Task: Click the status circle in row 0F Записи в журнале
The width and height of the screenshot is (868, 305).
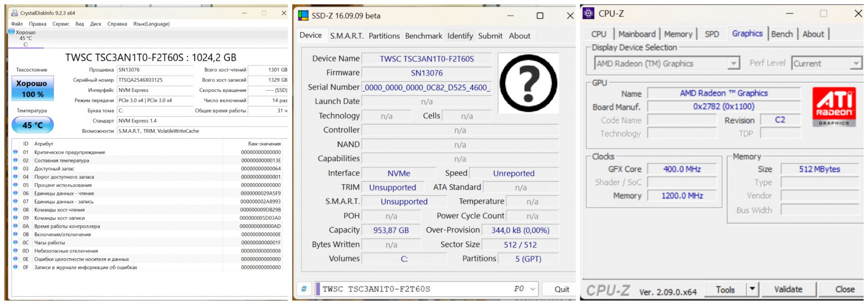Action: click(x=16, y=267)
